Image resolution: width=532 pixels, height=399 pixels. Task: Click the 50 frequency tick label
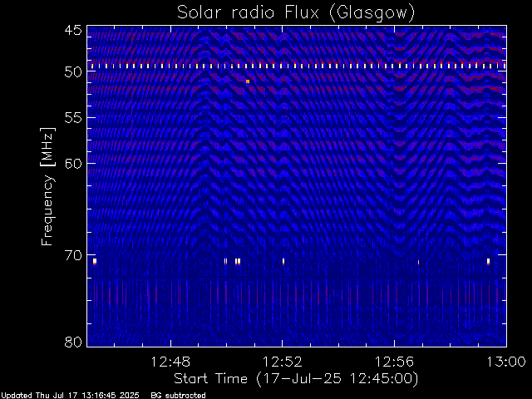point(73,72)
